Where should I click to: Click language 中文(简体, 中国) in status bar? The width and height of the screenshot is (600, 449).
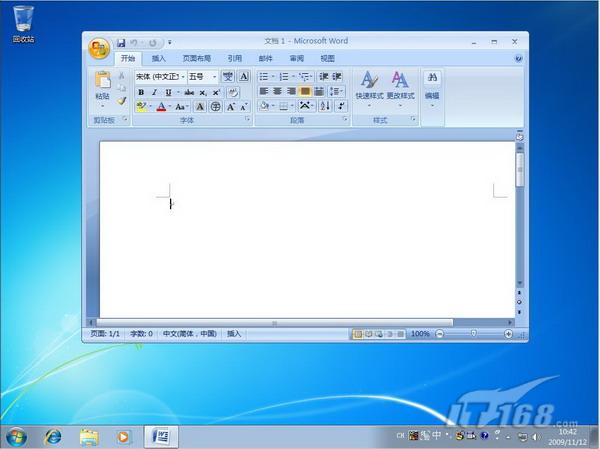[190, 334]
